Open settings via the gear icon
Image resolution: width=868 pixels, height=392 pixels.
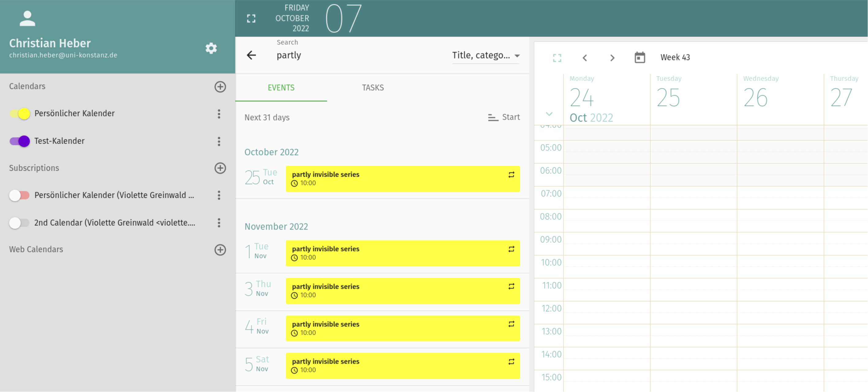coord(211,48)
